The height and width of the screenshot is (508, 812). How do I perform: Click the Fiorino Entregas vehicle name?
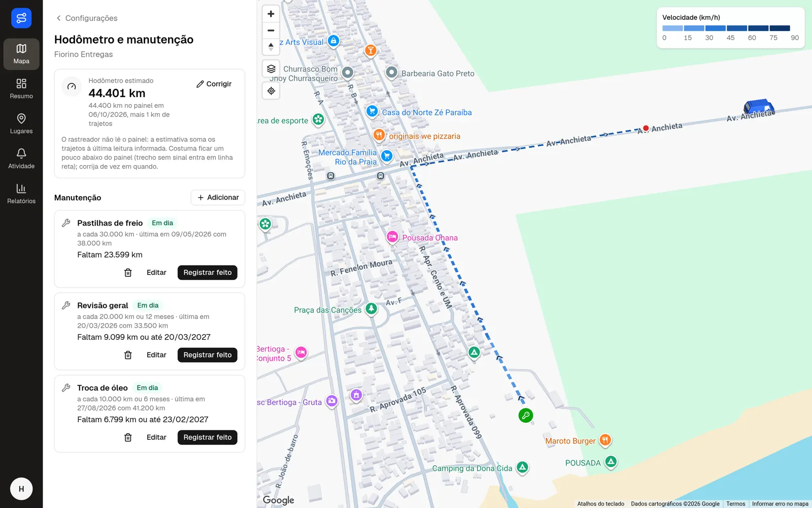[x=84, y=54]
